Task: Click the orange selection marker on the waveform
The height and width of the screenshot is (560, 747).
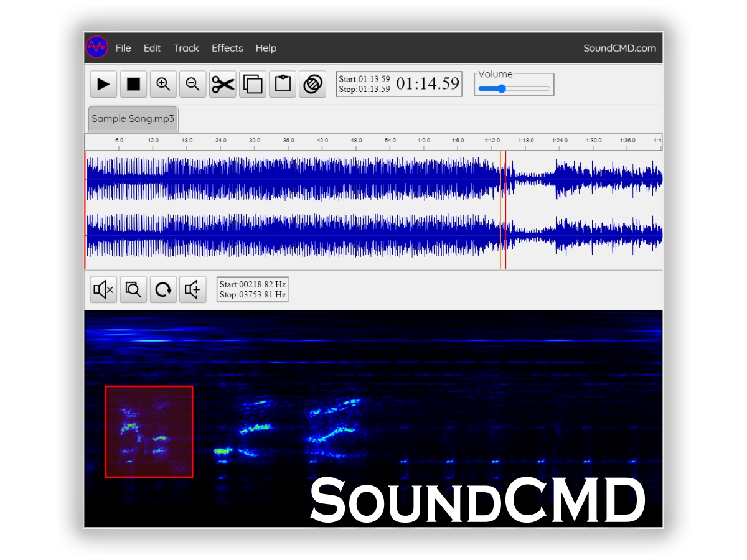Action: tap(500, 210)
